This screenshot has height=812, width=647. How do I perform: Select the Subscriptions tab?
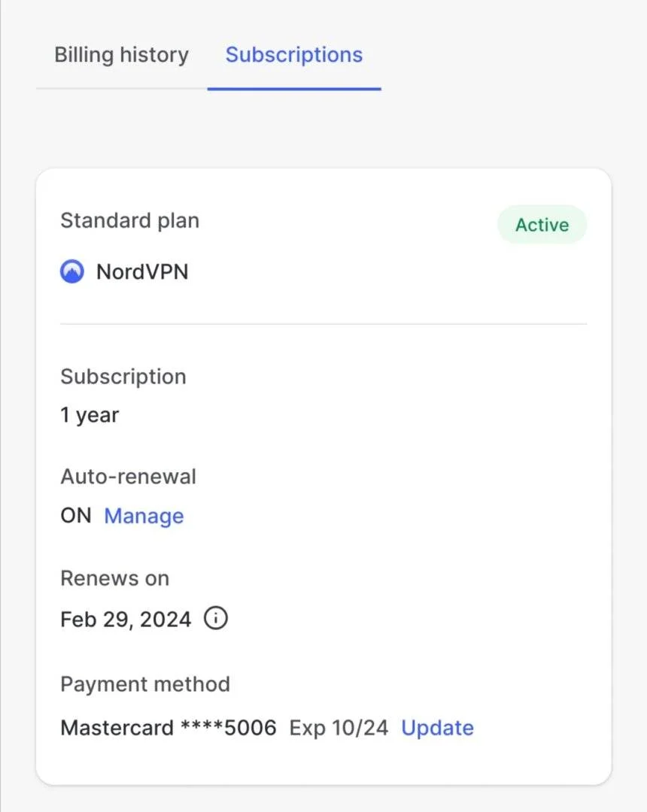click(x=293, y=55)
